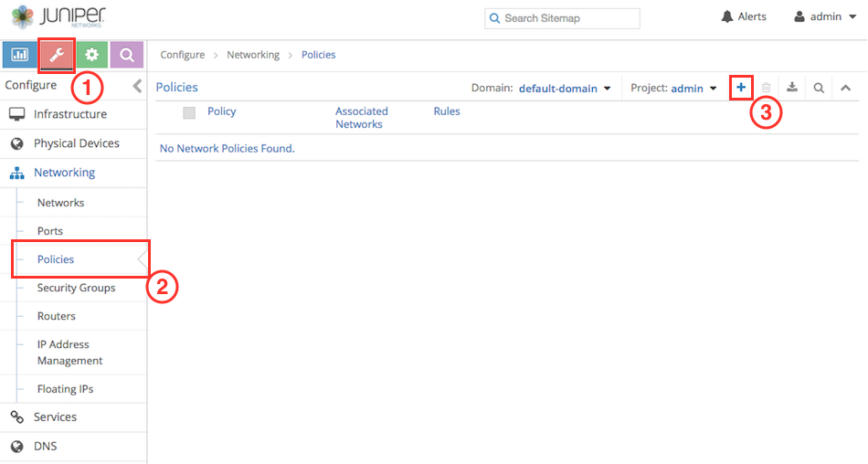Sort by the Rules column header
Screen dimensions: 868x464
[447, 111]
